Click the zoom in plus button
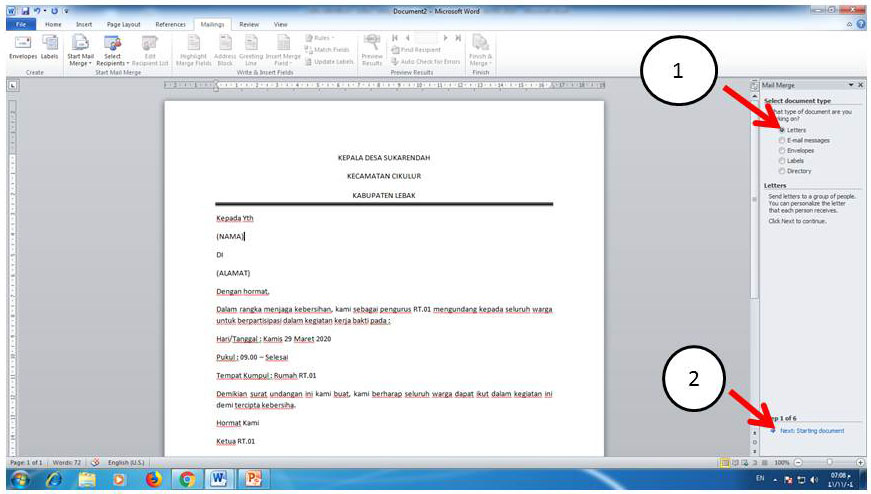 [860, 462]
